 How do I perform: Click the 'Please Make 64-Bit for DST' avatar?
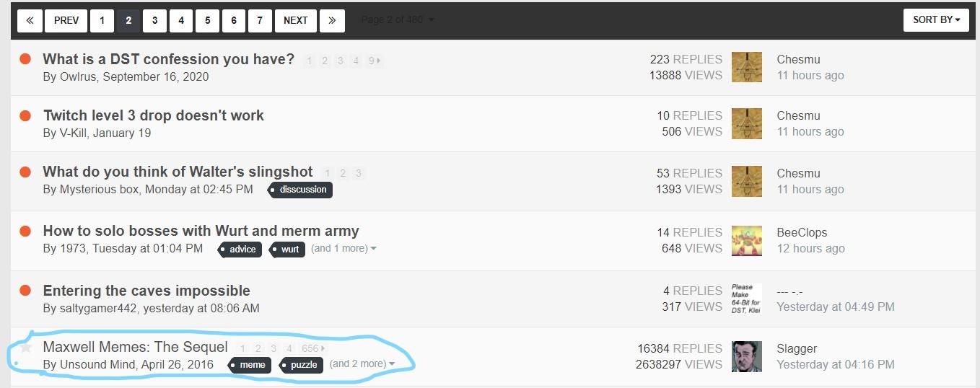[746, 299]
